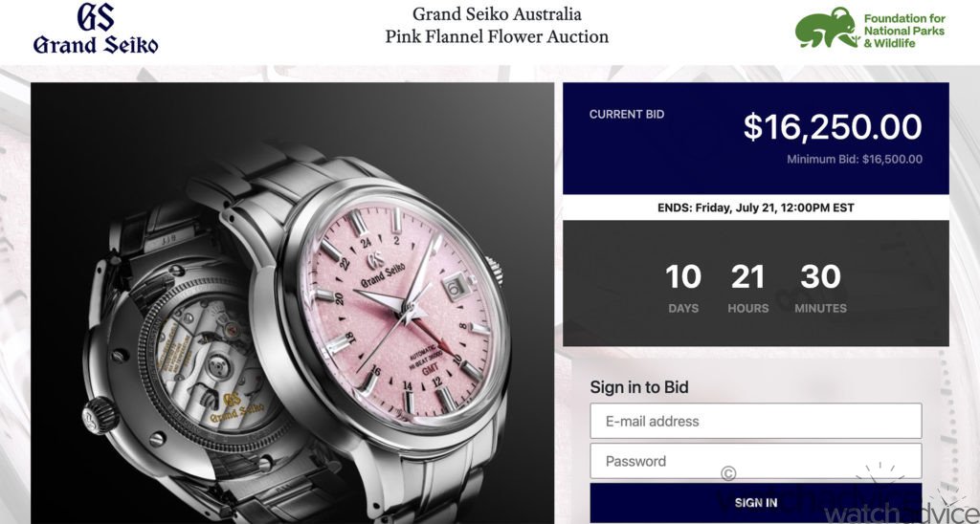Click the Minimum Bid $16,500.00 text
The height and width of the screenshot is (524, 980).
click(x=855, y=160)
